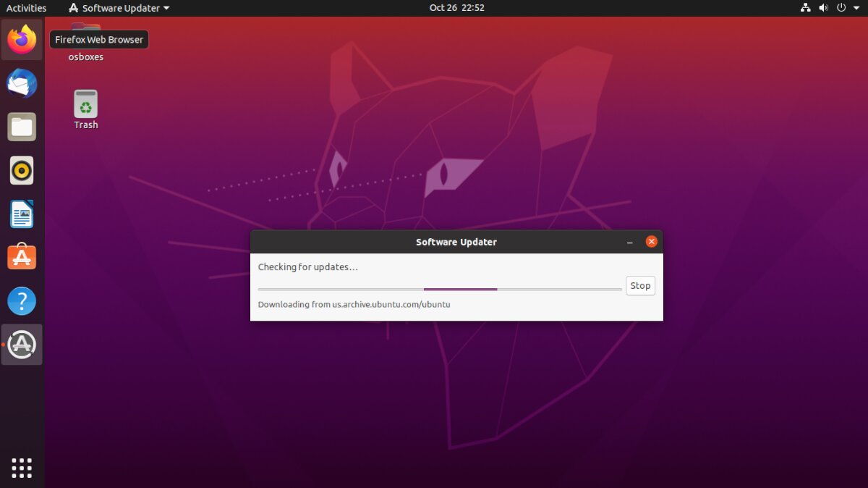The width and height of the screenshot is (868, 488).
Task: Open the Help question-mark dock icon
Action: coord(22,301)
